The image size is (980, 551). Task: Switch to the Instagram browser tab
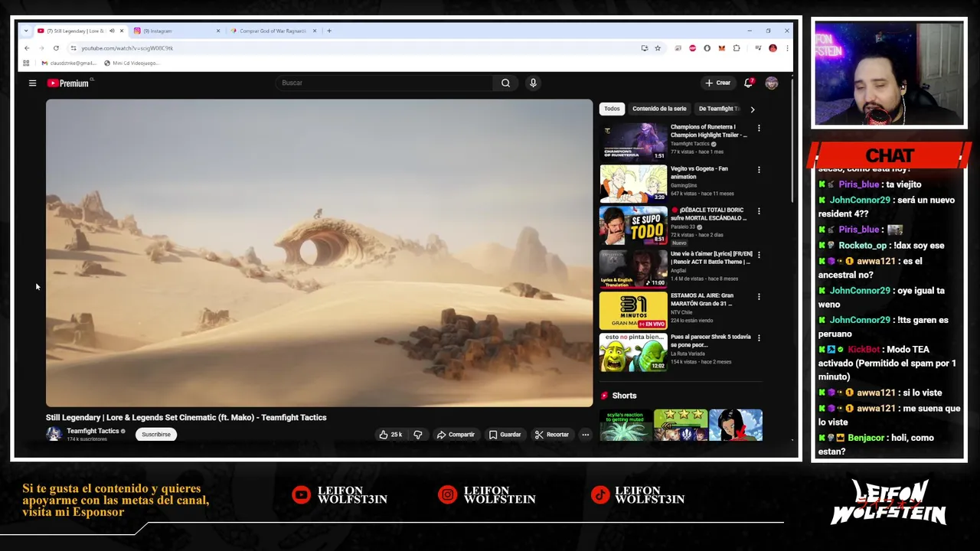click(175, 31)
